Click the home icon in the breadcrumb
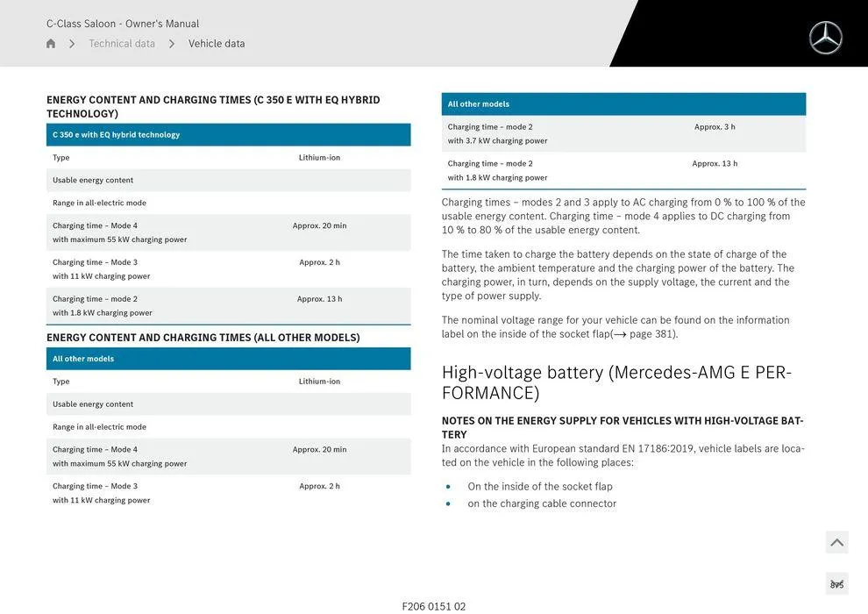 50,42
